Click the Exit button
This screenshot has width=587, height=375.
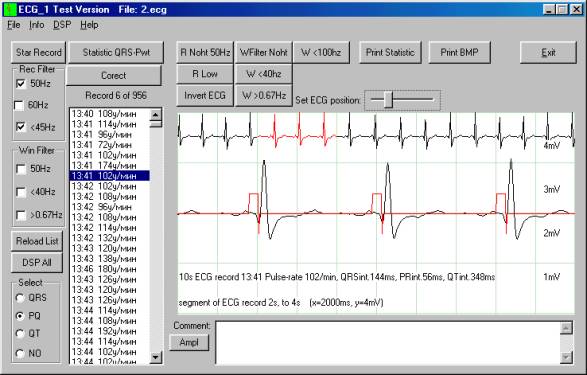548,52
